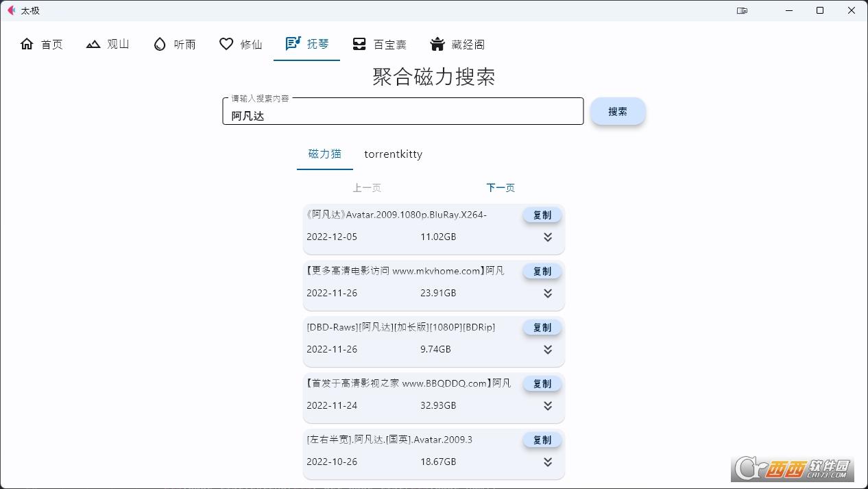Click the home icon beside 首页
This screenshot has width=868, height=489.
(x=27, y=44)
